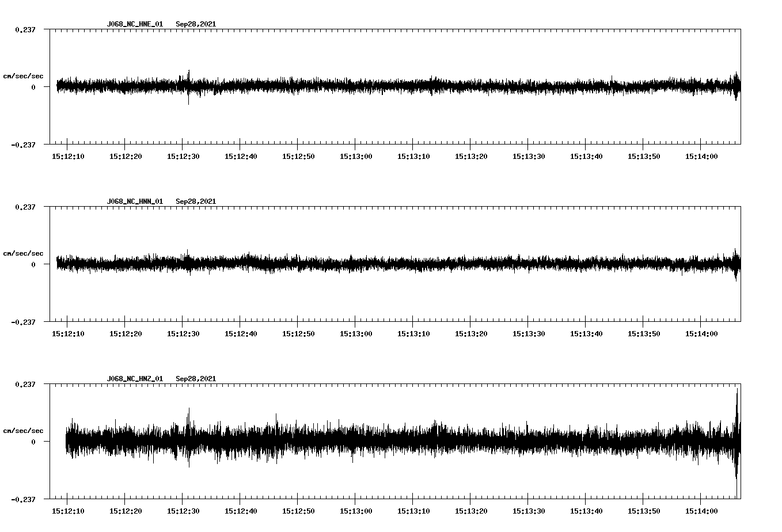
Task: Click the J068_NC_HNN_01 channel title
Action: (x=135, y=202)
